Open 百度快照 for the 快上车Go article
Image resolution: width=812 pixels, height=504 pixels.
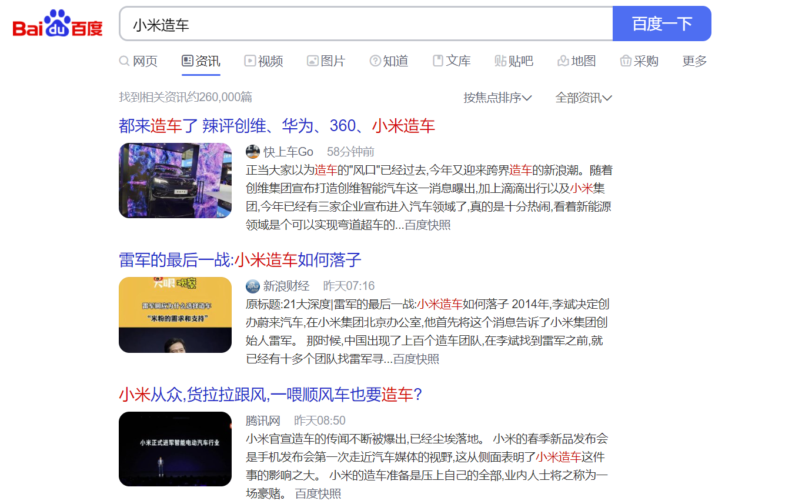click(x=427, y=225)
